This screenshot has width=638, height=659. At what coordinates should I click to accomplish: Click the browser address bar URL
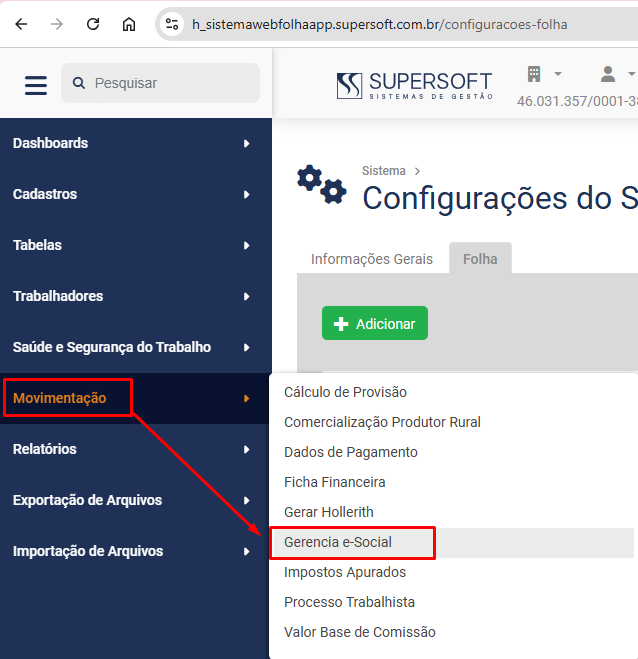380,25
